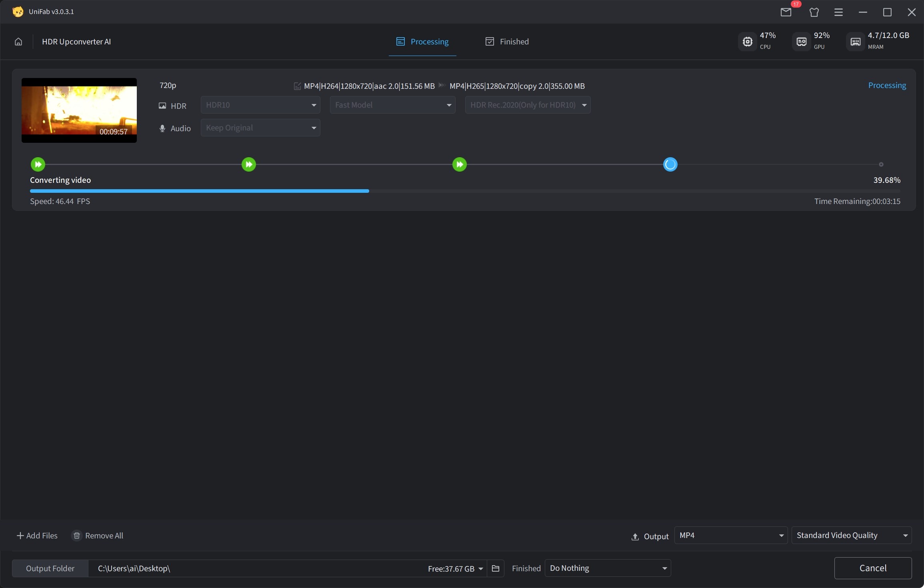The width and height of the screenshot is (924, 588).
Task: Expand the Standard Video Quality dropdown
Action: 852,536
